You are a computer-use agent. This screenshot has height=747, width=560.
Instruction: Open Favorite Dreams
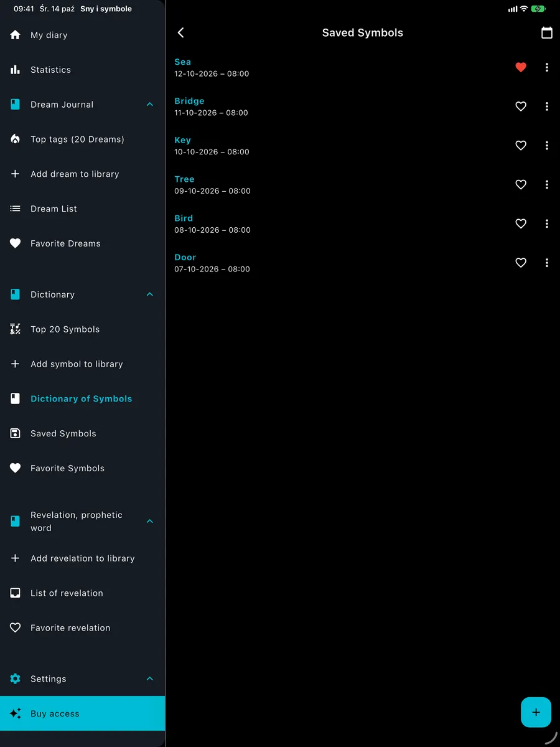(82, 243)
